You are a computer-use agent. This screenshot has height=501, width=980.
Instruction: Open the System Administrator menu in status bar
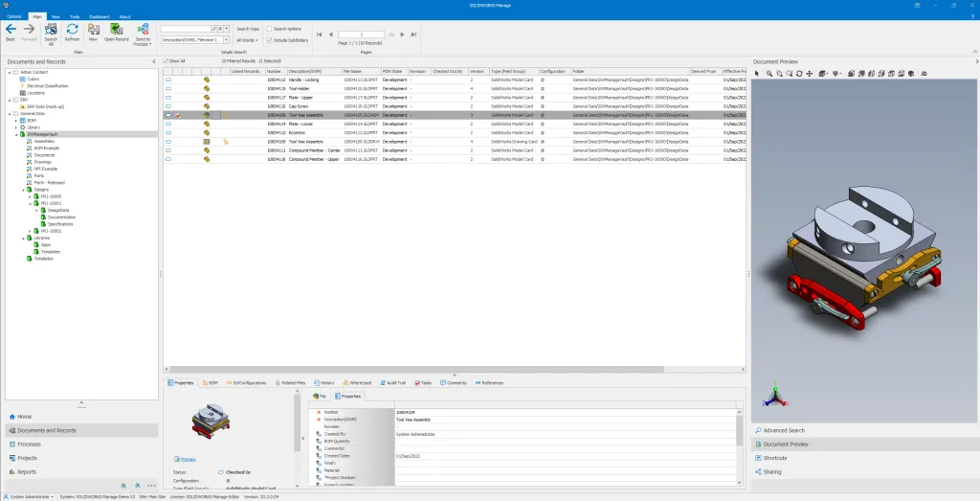pos(29,496)
